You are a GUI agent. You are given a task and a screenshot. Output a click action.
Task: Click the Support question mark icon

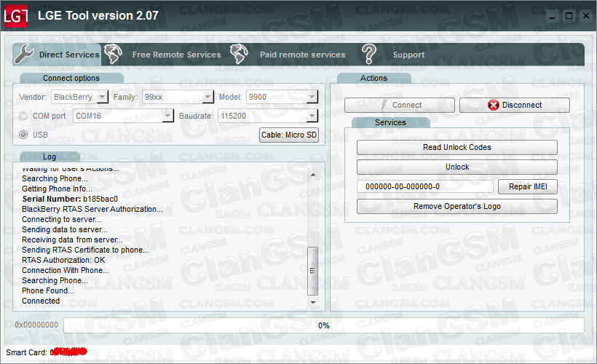369,54
